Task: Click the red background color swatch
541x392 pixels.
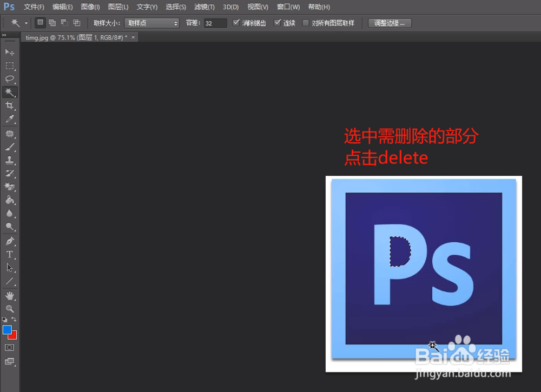Action: pyautogui.click(x=14, y=336)
